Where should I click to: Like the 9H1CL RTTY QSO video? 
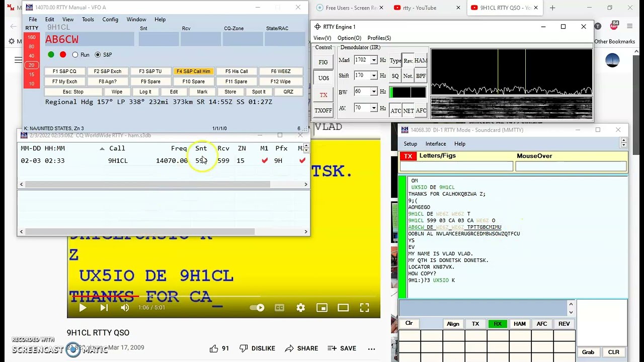pos(219,348)
